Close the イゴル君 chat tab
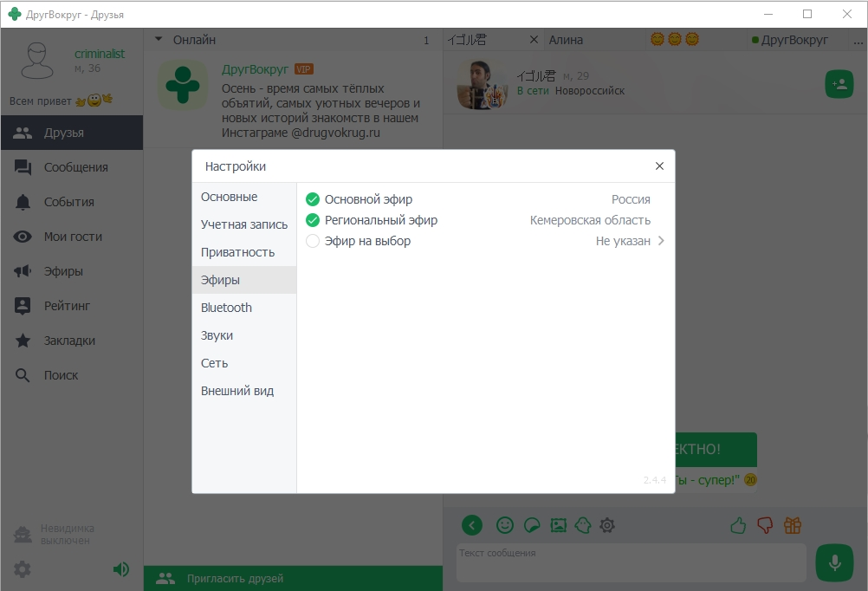Viewport: 868px width, 591px height. 534,40
